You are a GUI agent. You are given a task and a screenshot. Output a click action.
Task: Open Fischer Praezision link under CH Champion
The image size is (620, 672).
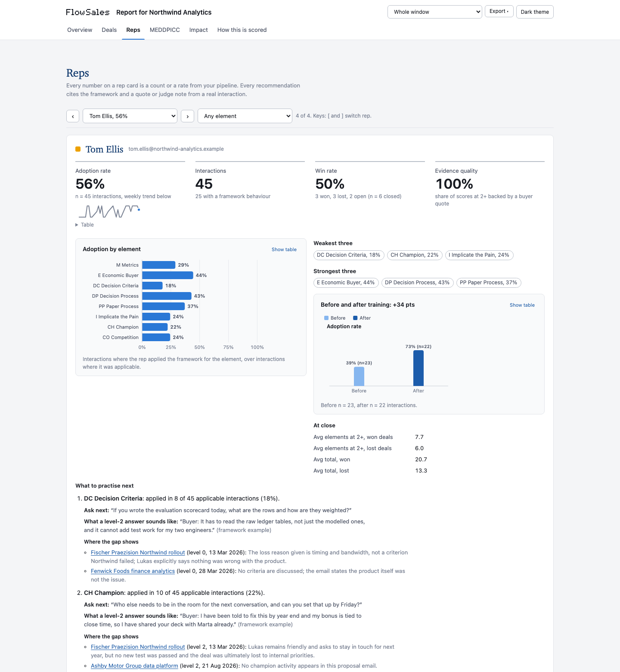tap(138, 647)
